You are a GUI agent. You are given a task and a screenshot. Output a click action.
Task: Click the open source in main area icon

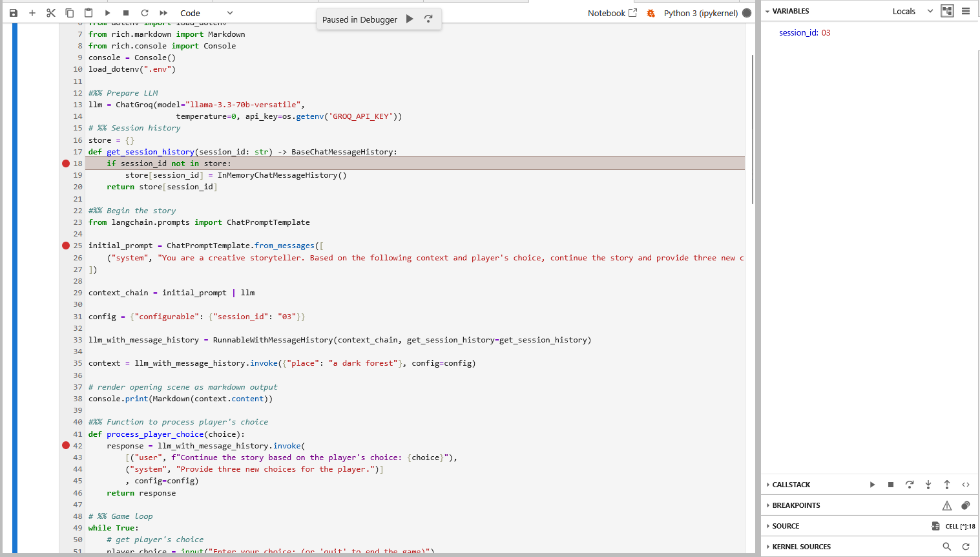935,526
